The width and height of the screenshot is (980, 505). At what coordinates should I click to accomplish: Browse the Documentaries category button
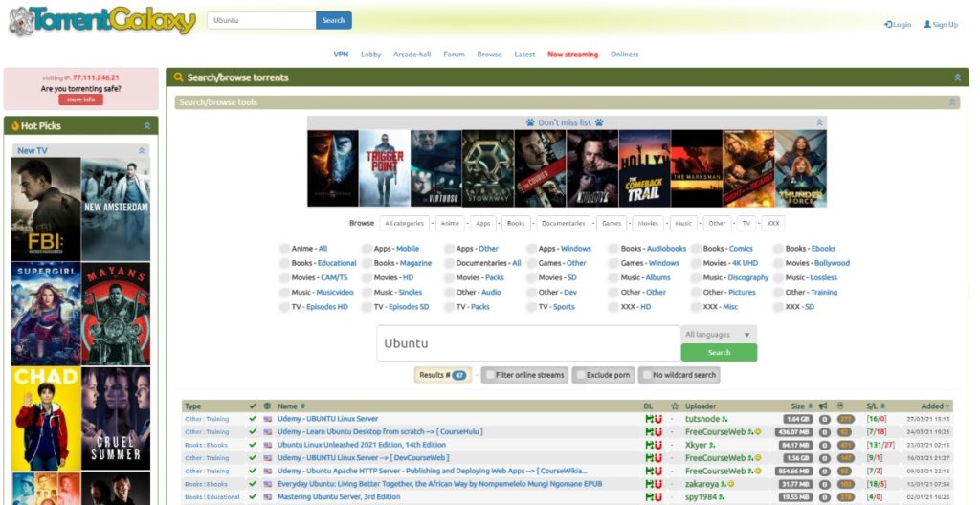[563, 223]
